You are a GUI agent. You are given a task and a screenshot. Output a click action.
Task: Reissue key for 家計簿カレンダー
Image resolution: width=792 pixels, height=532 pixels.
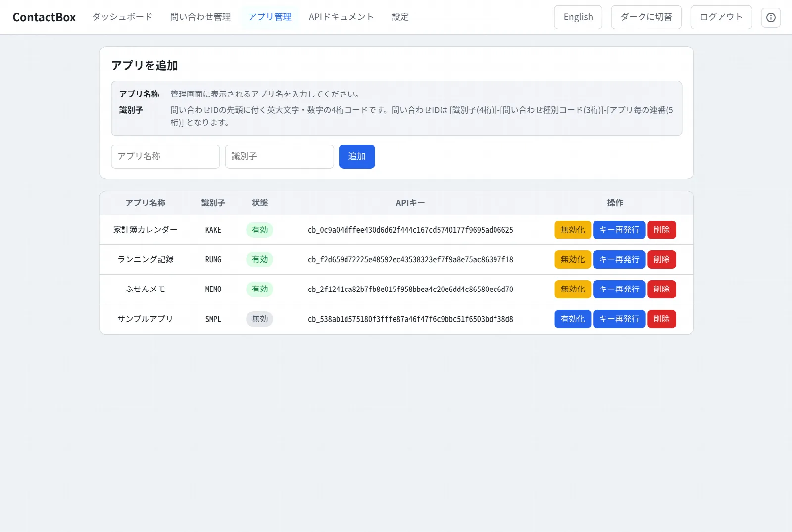tap(619, 230)
